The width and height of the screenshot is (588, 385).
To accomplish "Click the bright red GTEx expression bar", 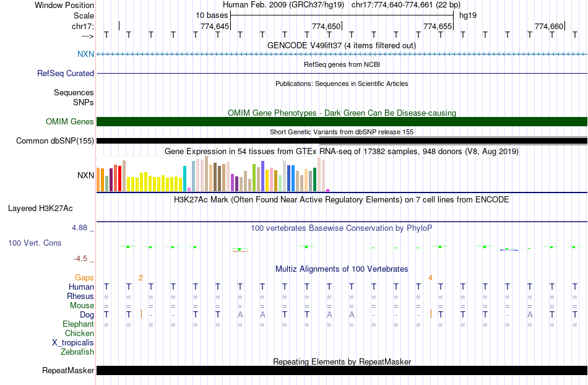I will pyautogui.click(x=119, y=178).
